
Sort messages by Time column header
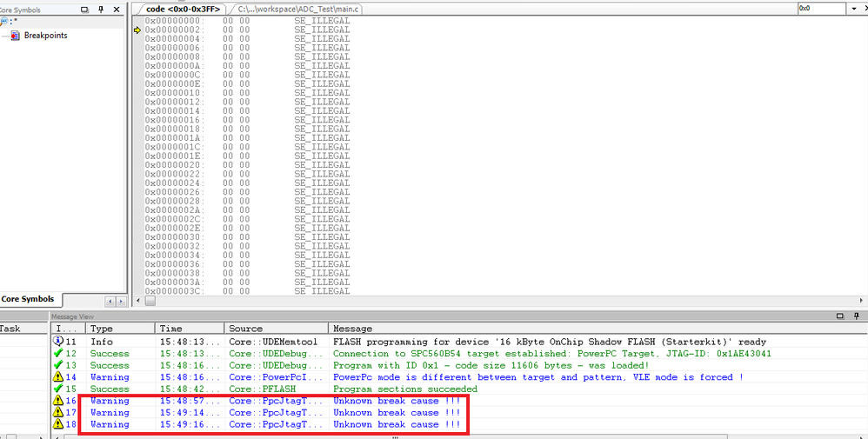pyautogui.click(x=190, y=329)
